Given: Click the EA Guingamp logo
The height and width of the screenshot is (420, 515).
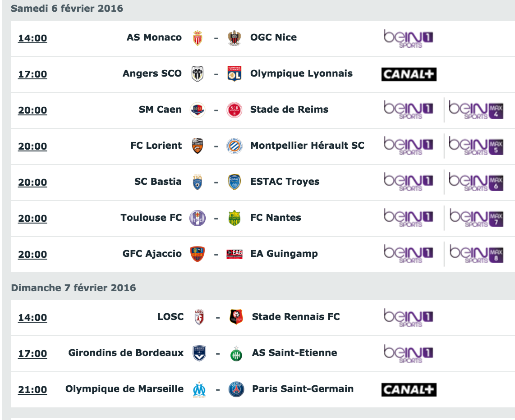Looking at the screenshot, I should pos(235,254).
